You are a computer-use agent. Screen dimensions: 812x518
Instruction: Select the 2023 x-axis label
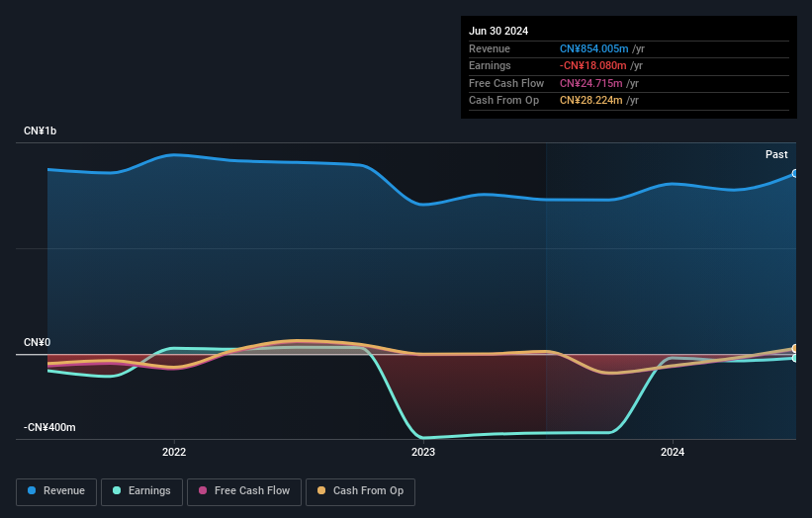click(x=423, y=452)
